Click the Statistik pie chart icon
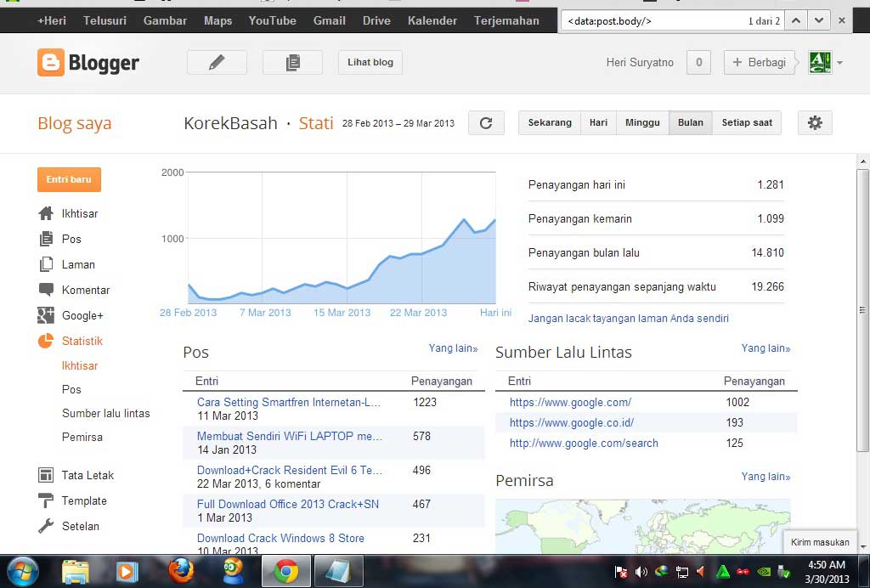 (x=46, y=341)
